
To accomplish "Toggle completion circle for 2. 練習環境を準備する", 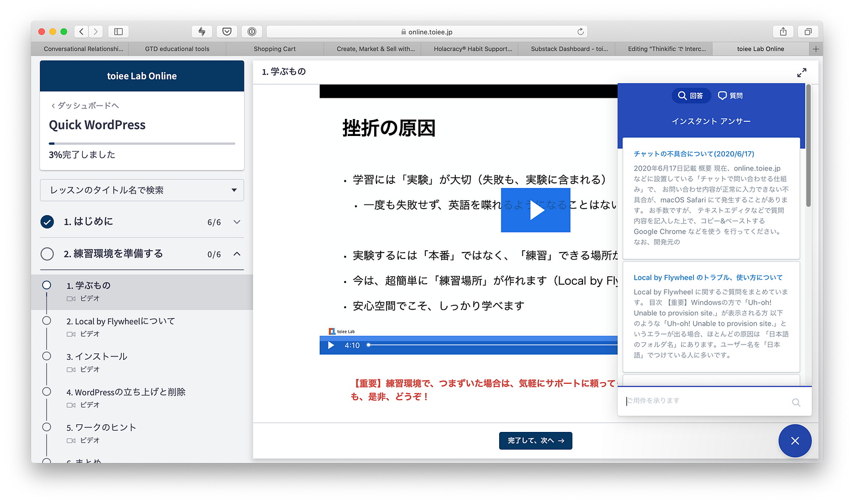I will [48, 254].
